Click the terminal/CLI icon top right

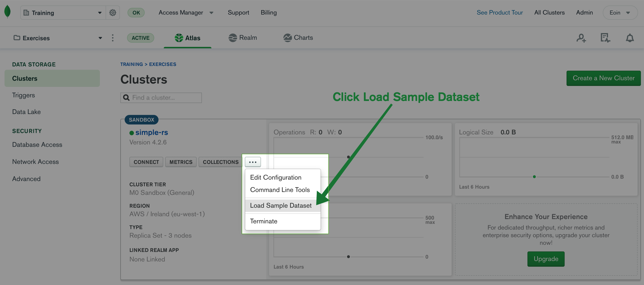[605, 37]
